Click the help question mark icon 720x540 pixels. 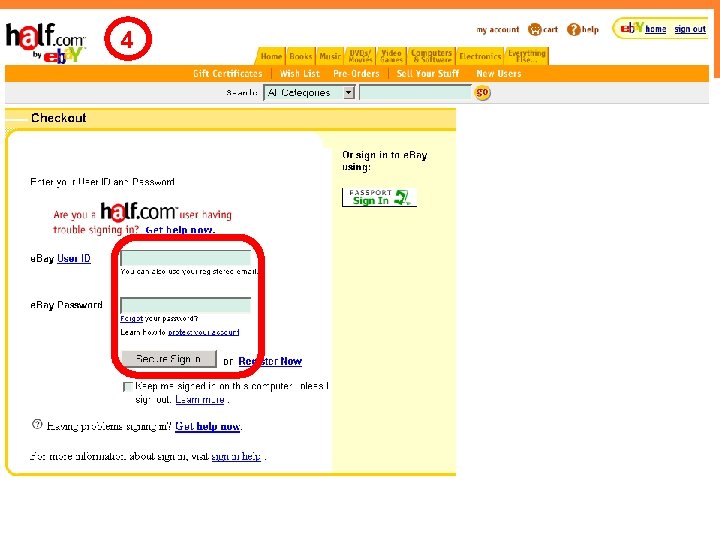(574, 29)
